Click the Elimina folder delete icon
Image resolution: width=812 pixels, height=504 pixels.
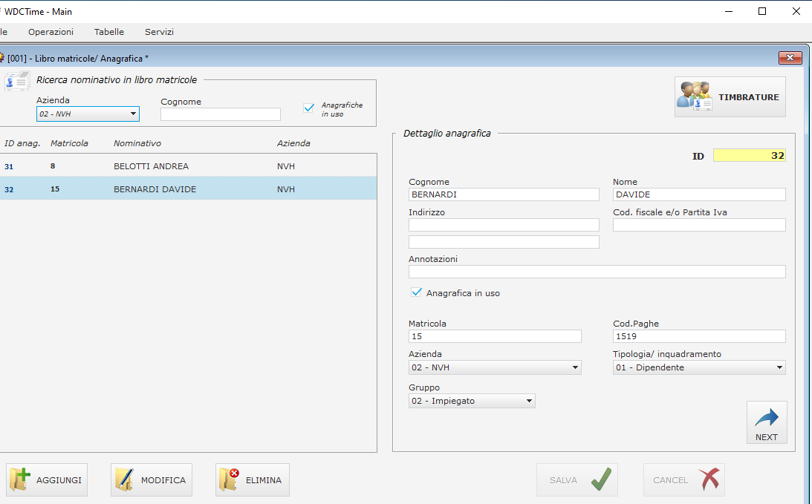pos(230,480)
